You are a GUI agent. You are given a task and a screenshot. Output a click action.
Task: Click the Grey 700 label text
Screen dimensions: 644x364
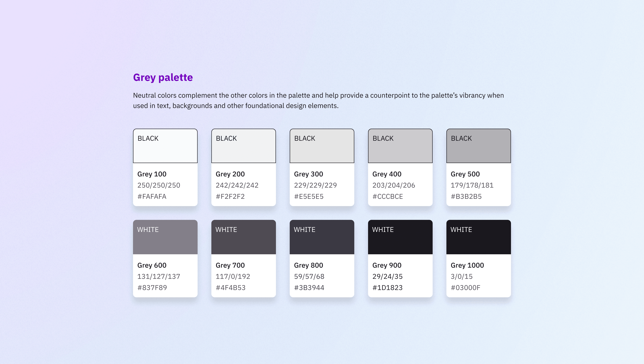point(230,265)
